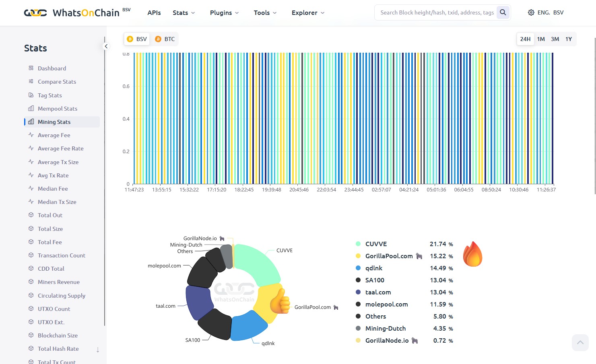Image resolution: width=596 pixels, height=364 pixels.
Task: Click the Dashboard sidebar icon
Action: pyautogui.click(x=31, y=68)
